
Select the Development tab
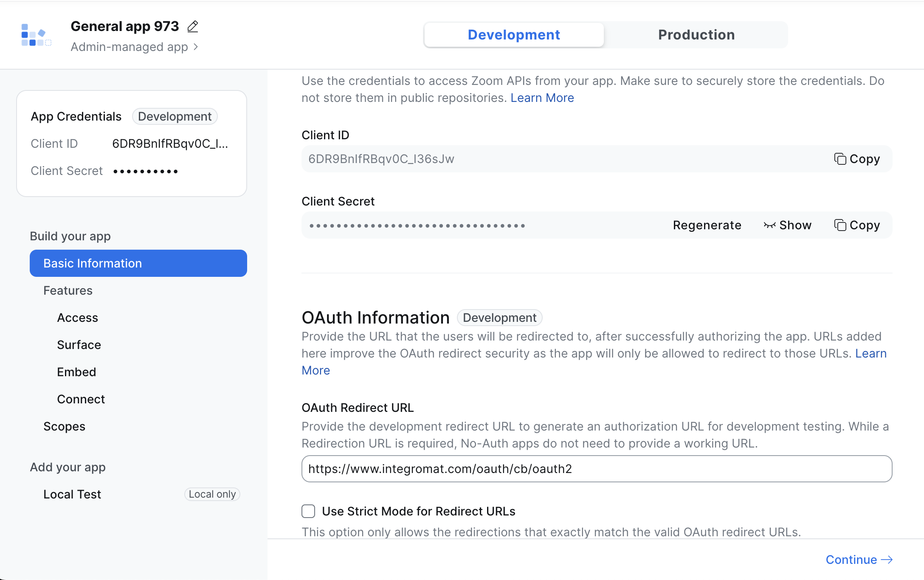click(514, 35)
